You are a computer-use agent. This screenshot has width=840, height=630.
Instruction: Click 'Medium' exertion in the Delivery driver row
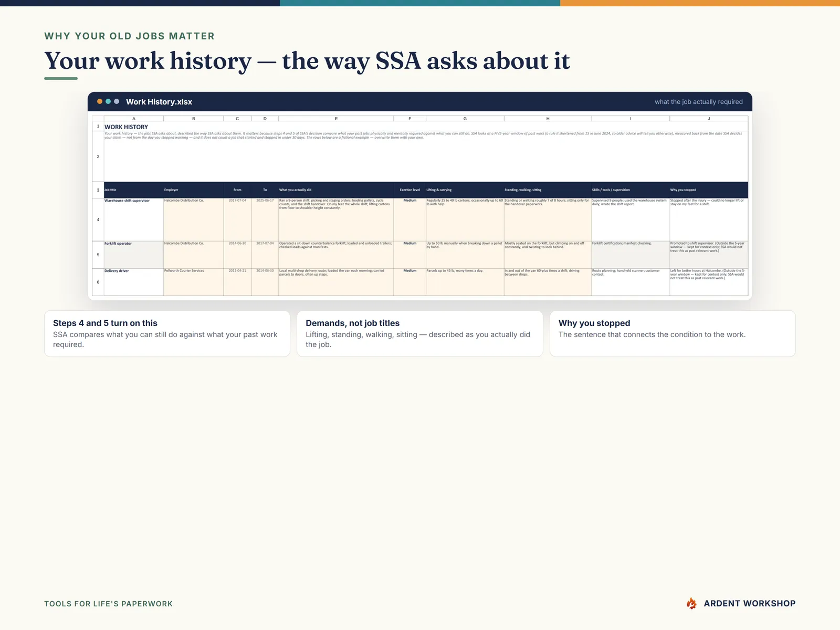click(x=410, y=282)
